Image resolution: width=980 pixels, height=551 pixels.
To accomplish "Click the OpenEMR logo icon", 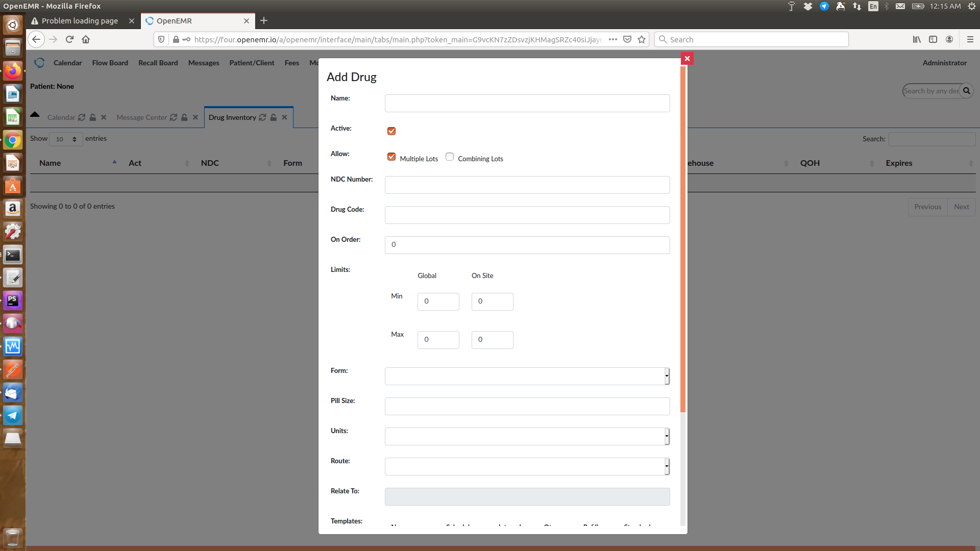I will click(x=39, y=63).
